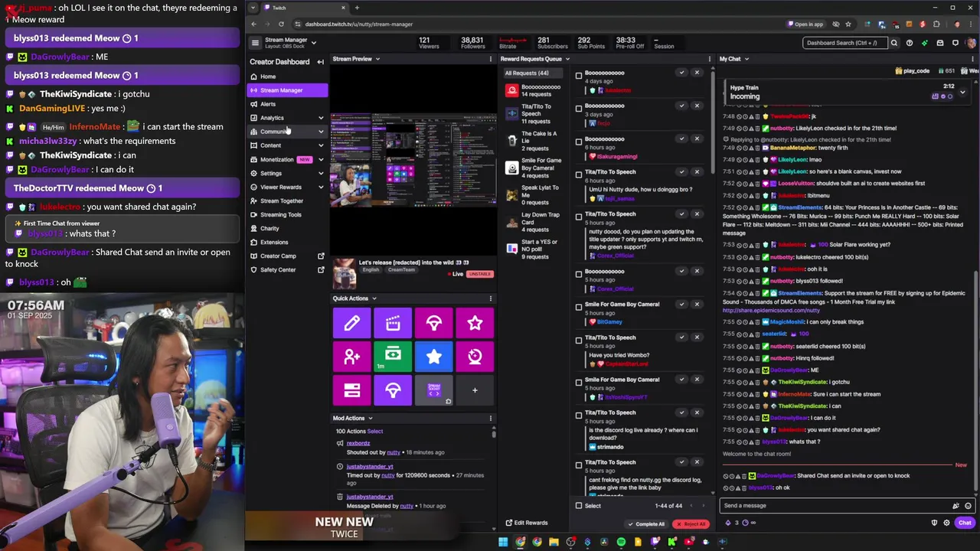Add a new quick action with plus tile

tap(475, 390)
